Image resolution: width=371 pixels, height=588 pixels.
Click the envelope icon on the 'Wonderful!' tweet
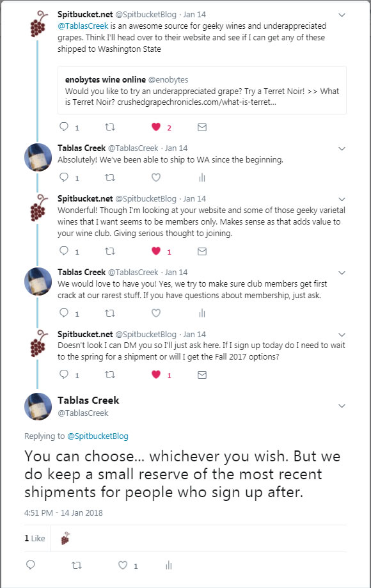click(202, 251)
